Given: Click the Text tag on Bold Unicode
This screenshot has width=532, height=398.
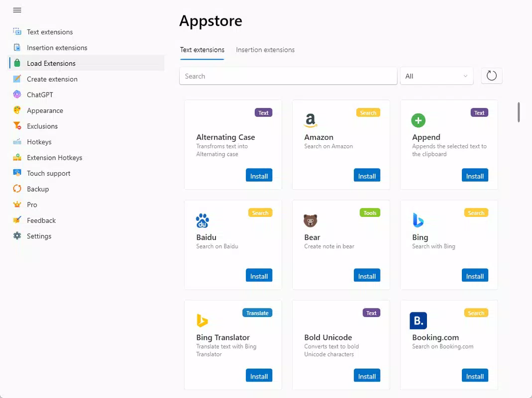Looking at the screenshot, I should 371,313.
